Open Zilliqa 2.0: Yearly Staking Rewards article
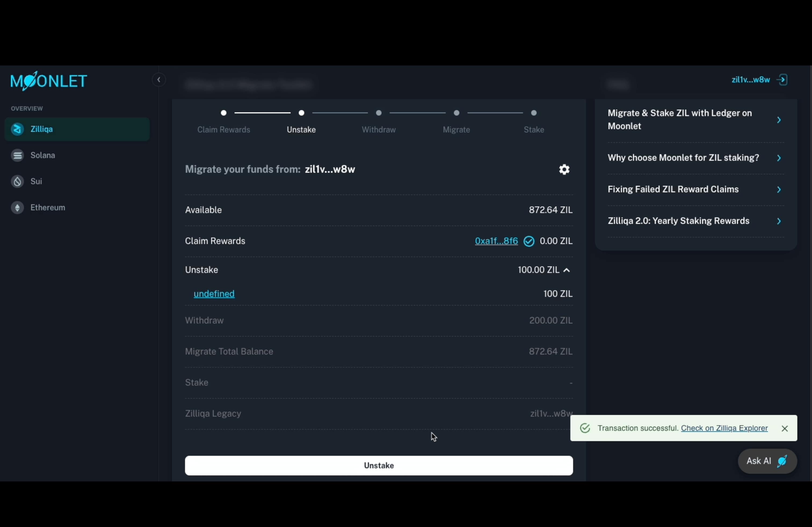Screen dimensions: 812x527 click(x=696, y=221)
